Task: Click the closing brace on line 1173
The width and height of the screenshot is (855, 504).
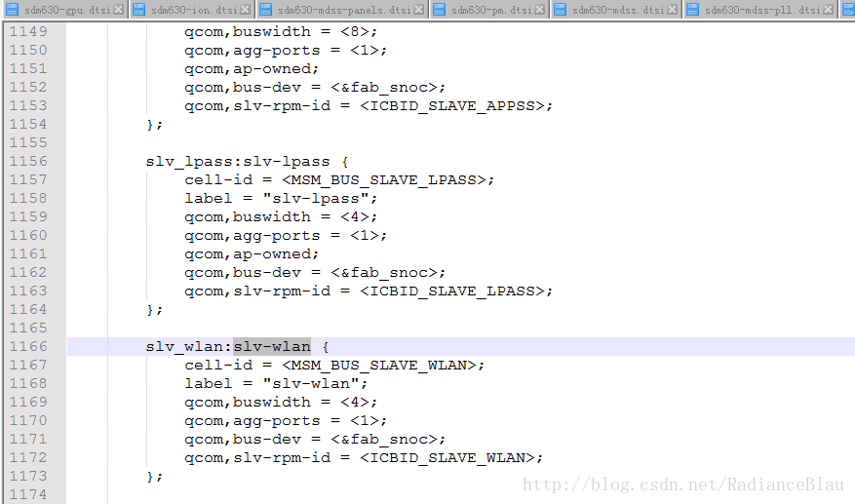Action: pyautogui.click(x=154, y=476)
